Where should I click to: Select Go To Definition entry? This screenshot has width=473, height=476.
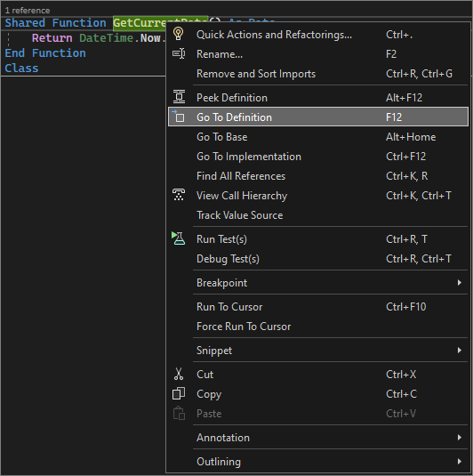317,117
